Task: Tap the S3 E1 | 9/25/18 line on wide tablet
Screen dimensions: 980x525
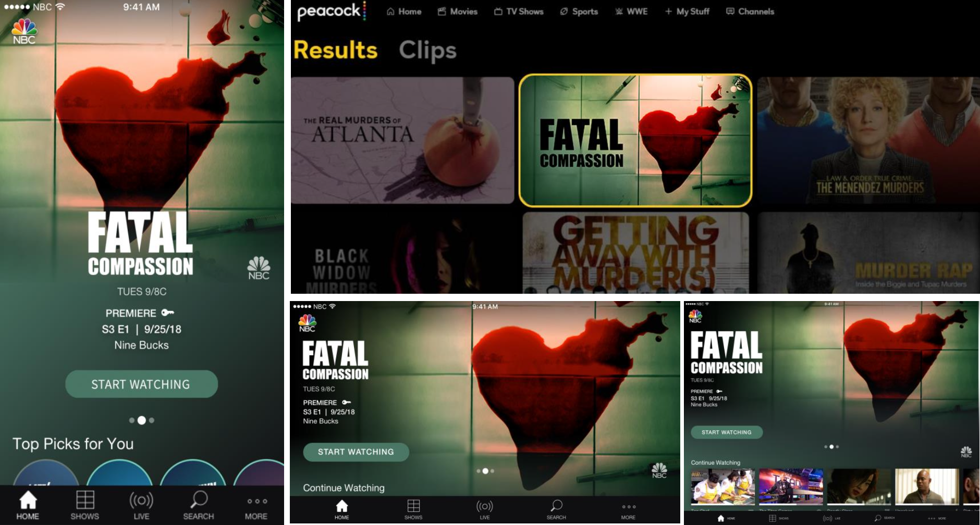Action: pyautogui.click(x=329, y=412)
